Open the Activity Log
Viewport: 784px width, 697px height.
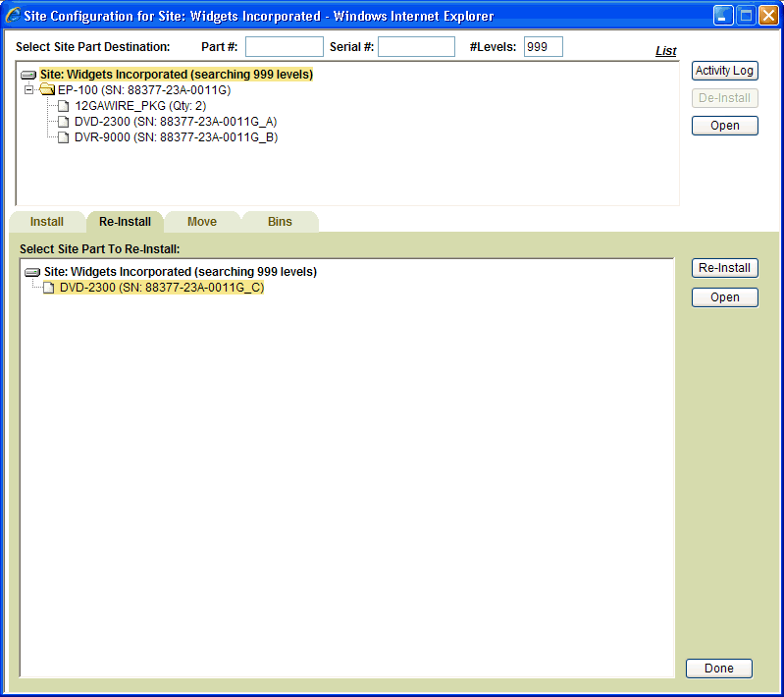pyautogui.click(x=724, y=71)
